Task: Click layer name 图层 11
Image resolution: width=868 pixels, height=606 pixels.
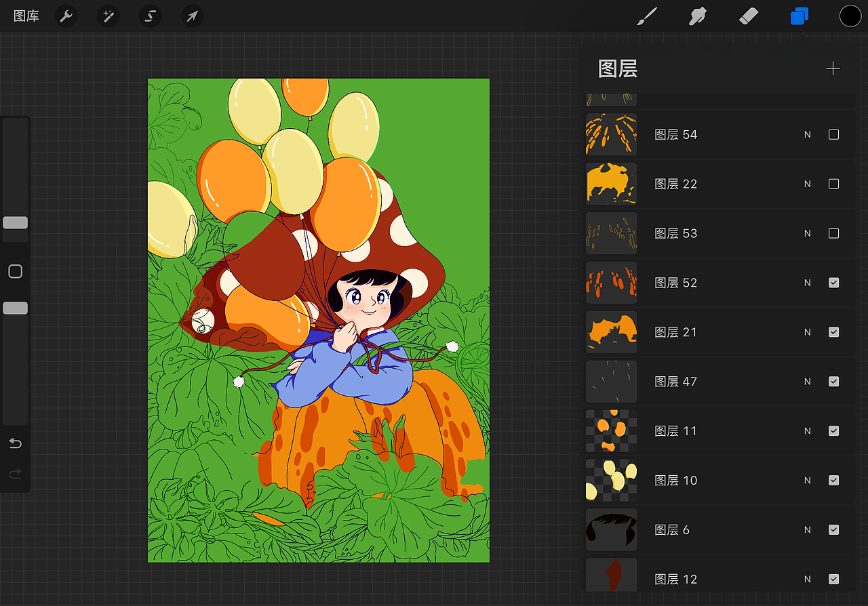Action: pyautogui.click(x=675, y=431)
